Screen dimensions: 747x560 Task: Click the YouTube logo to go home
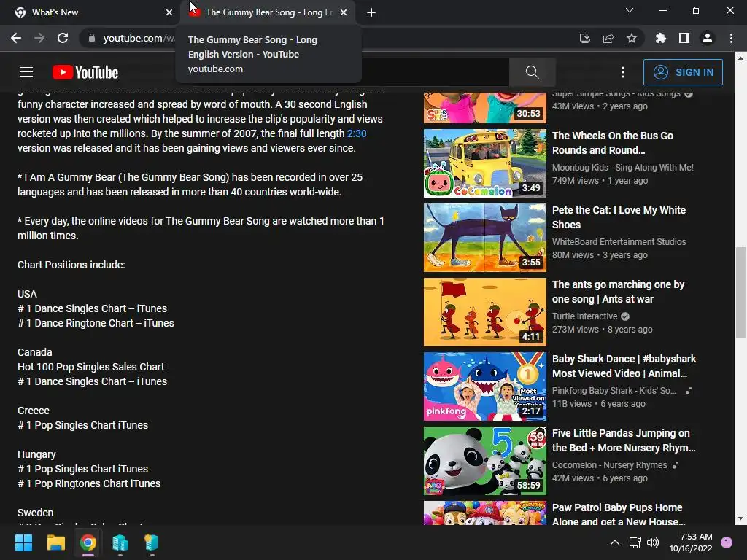click(x=85, y=72)
